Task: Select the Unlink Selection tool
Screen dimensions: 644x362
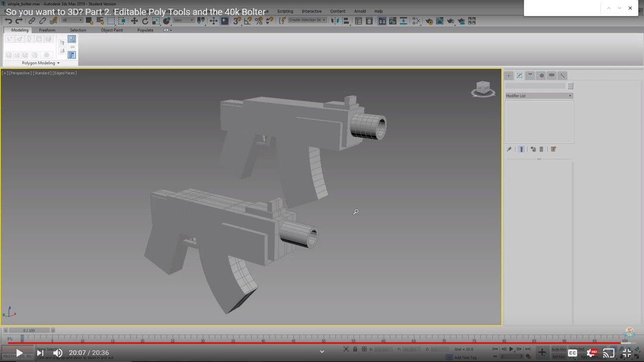Action: pos(42,21)
